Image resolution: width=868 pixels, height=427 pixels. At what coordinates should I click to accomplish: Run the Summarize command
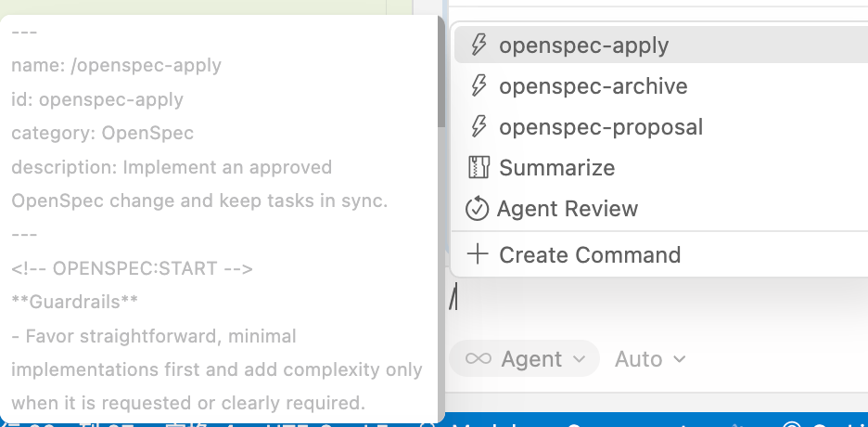[556, 168]
